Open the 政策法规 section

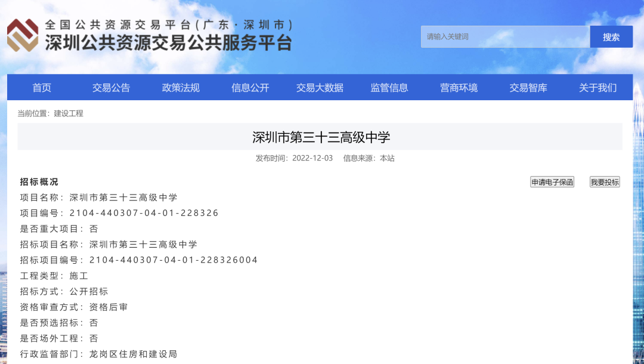(x=180, y=87)
